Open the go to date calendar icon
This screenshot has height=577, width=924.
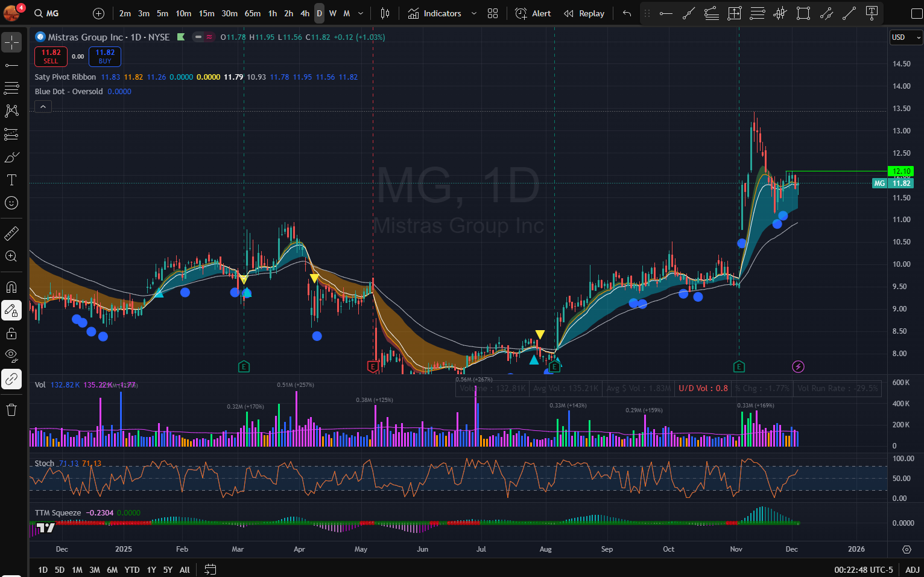click(210, 569)
